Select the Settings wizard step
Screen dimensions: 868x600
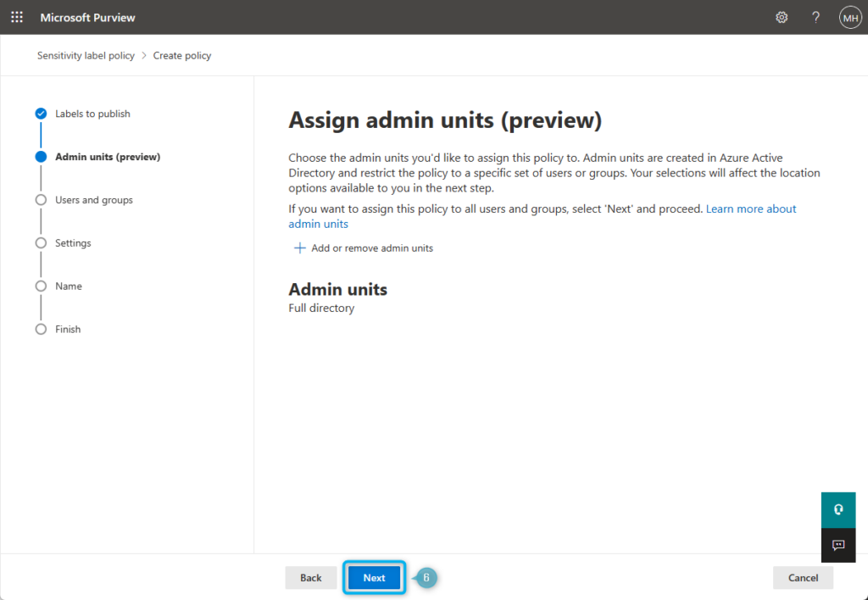pos(73,243)
